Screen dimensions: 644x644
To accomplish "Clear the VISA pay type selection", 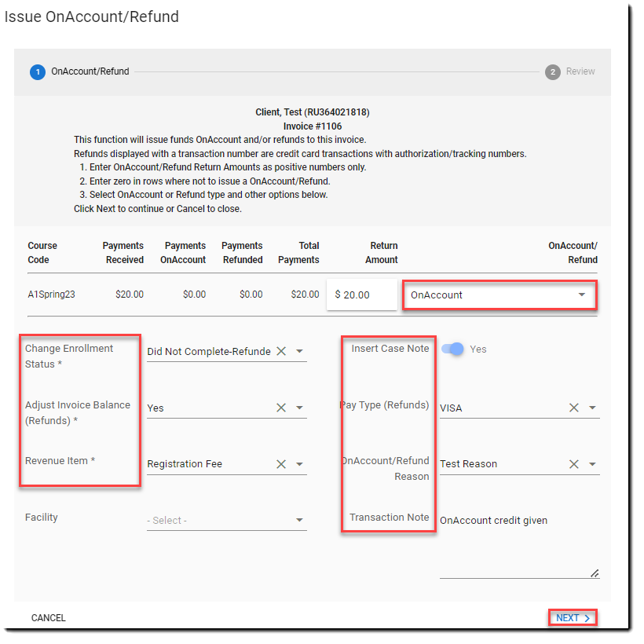I will click(x=574, y=408).
